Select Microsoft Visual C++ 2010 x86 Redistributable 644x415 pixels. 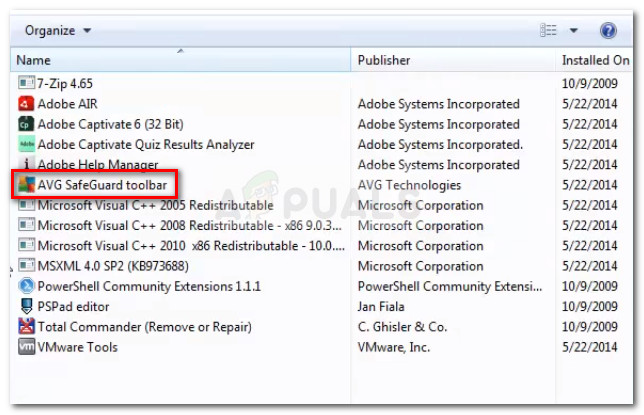pos(191,246)
